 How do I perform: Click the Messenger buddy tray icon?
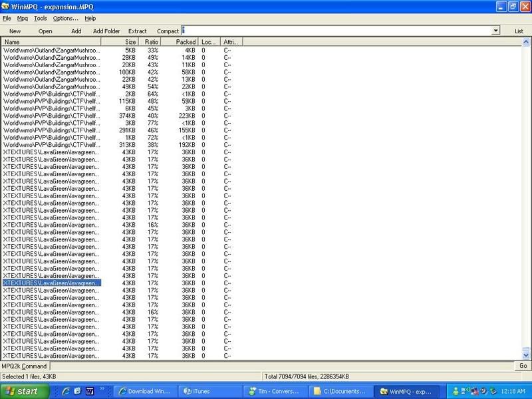[x=456, y=391]
